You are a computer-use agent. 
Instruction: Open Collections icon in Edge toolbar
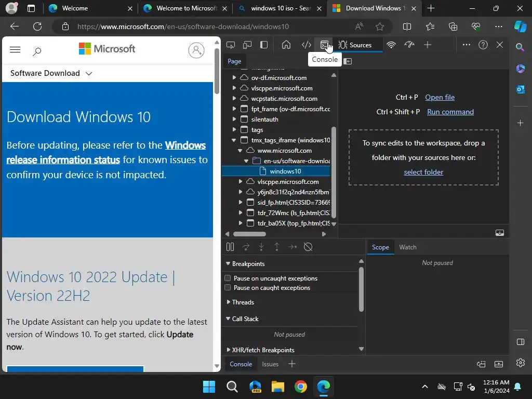pyautogui.click(x=453, y=26)
